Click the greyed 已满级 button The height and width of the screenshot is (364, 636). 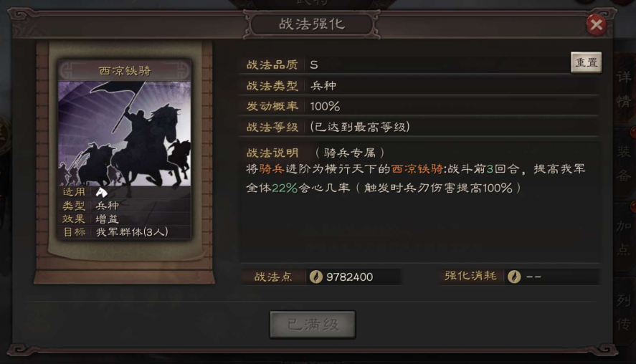tap(313, 325)
